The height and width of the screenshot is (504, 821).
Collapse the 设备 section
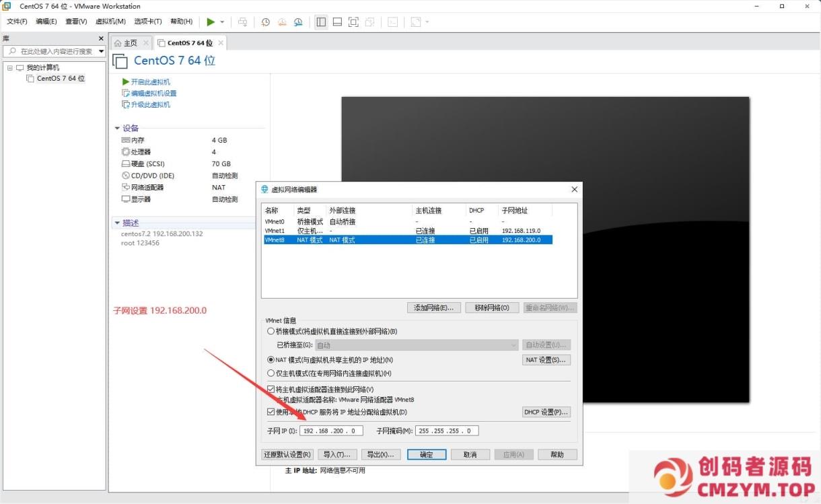click(x=117, y=128)
